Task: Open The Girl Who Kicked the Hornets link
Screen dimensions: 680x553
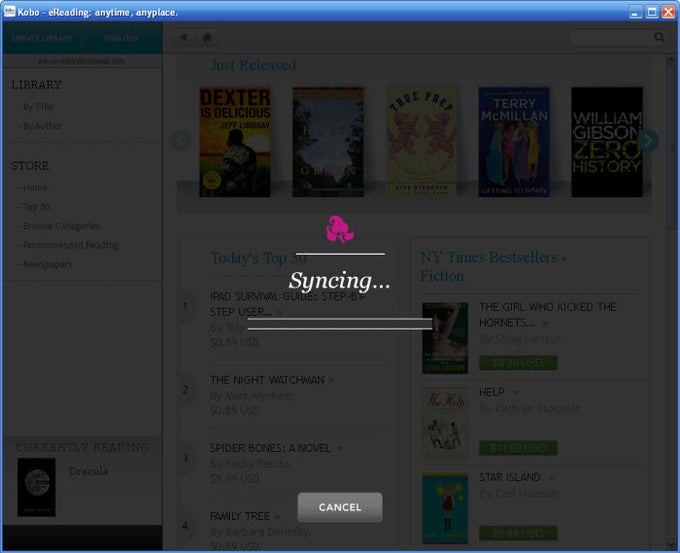Action: pos(547,314)
